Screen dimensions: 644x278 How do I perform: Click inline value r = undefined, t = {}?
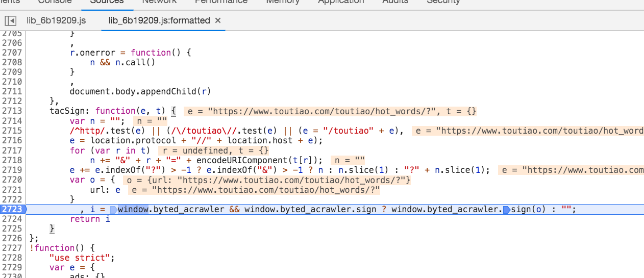tap(213, 150)
